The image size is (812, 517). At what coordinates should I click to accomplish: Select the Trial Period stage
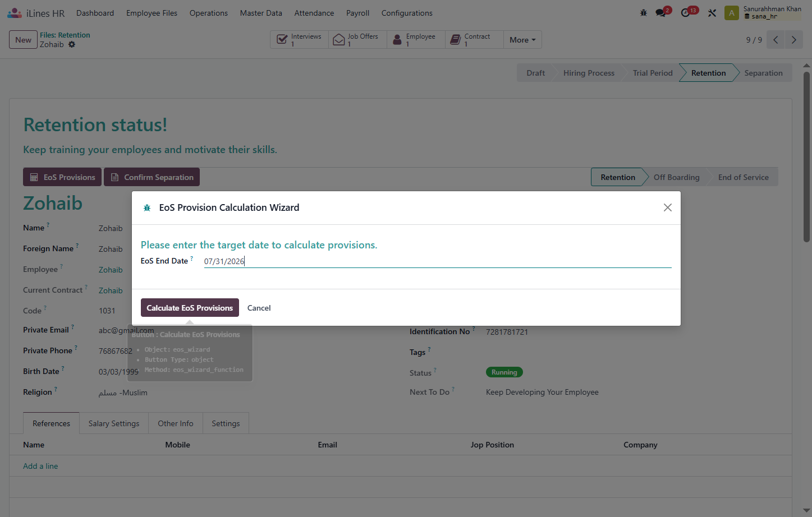click(x=653, y=73)
